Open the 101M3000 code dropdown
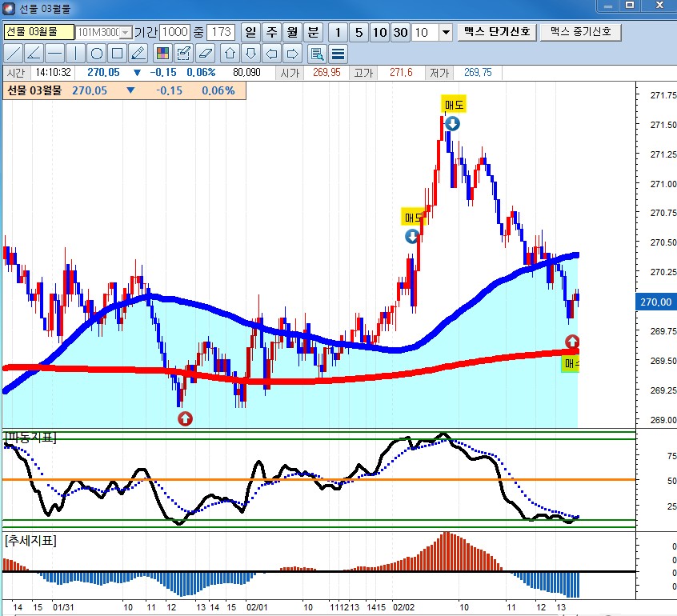The width and height of the screenshot is (677, 616). [126, 32]
